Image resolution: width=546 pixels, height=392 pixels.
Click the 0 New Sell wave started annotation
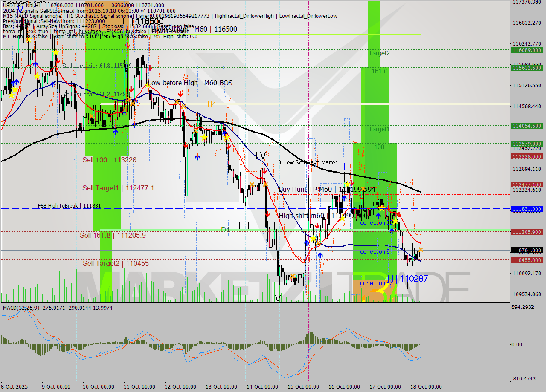pos(308,162)
